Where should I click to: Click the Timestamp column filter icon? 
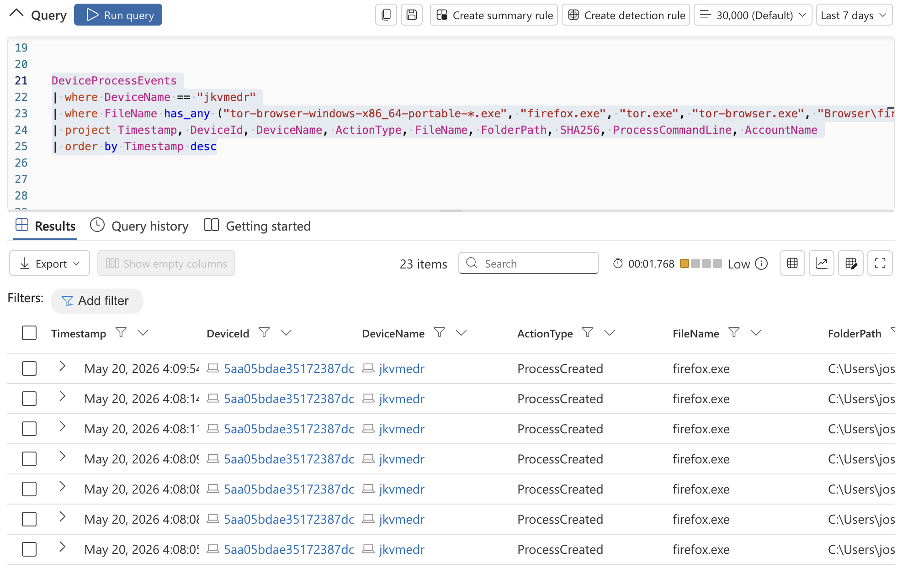coord(121,332)
